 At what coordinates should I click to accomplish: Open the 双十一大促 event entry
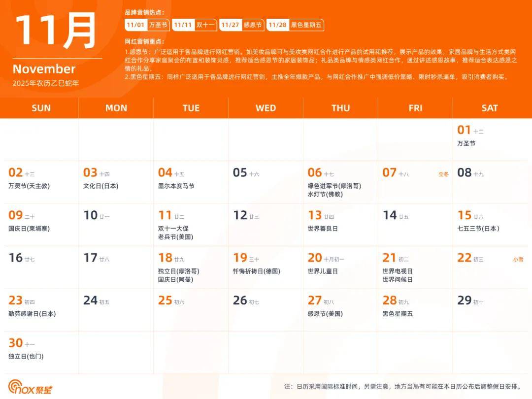(x=173, y=229)
